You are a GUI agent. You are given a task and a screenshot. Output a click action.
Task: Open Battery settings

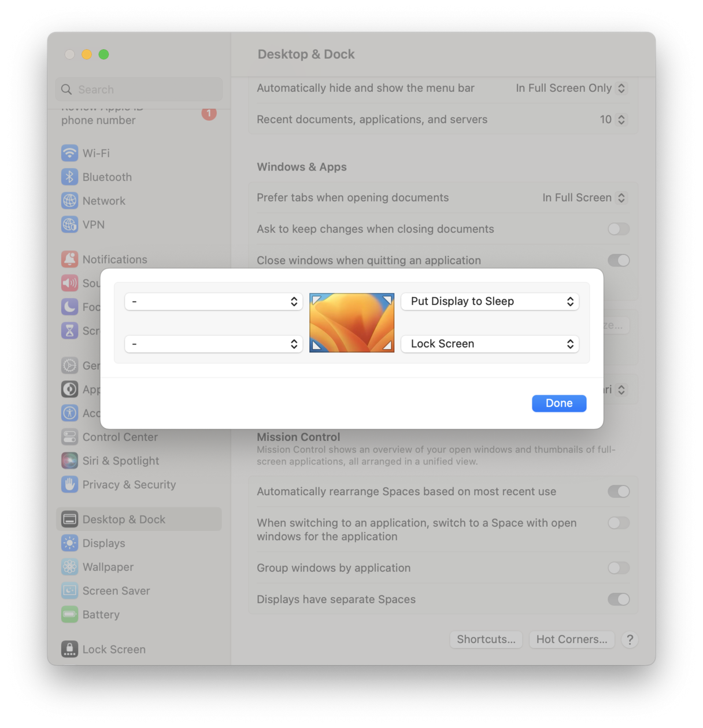pos(101,614)
